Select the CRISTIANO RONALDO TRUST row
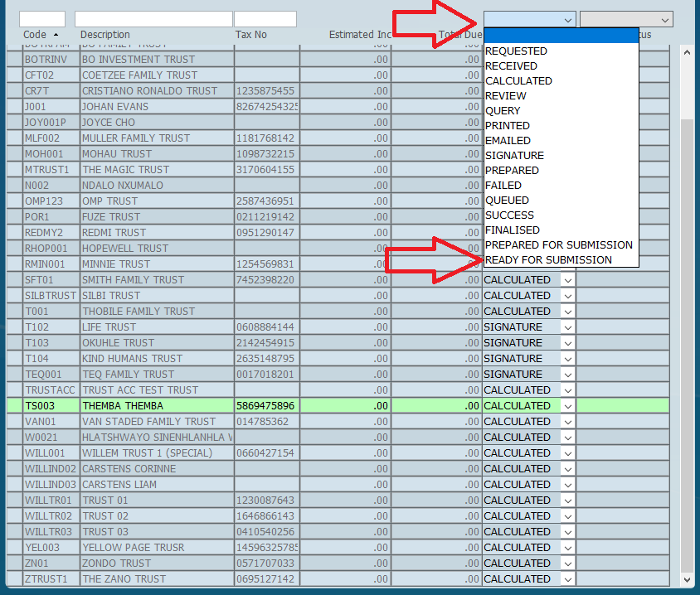 pyautogui.click(x=149, y=91)
